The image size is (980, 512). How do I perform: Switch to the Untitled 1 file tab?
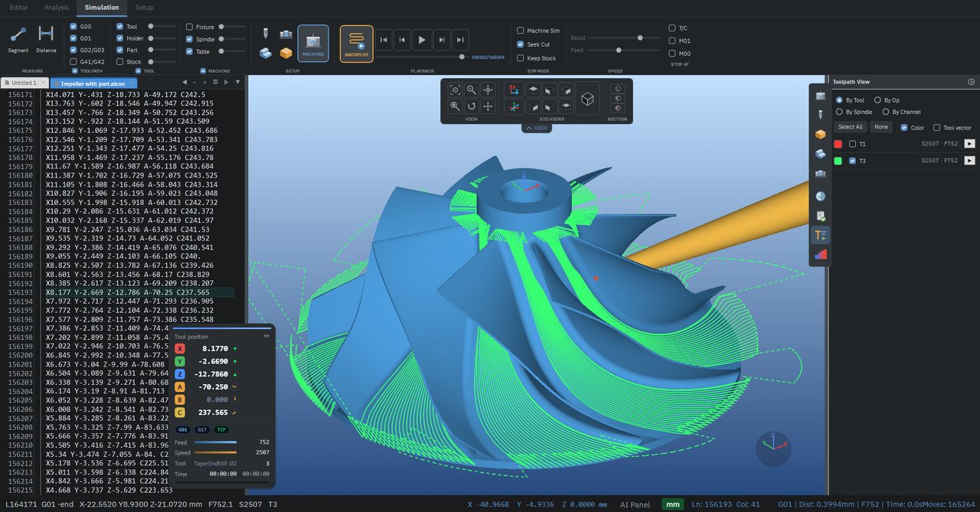click(x=24, y=82)
